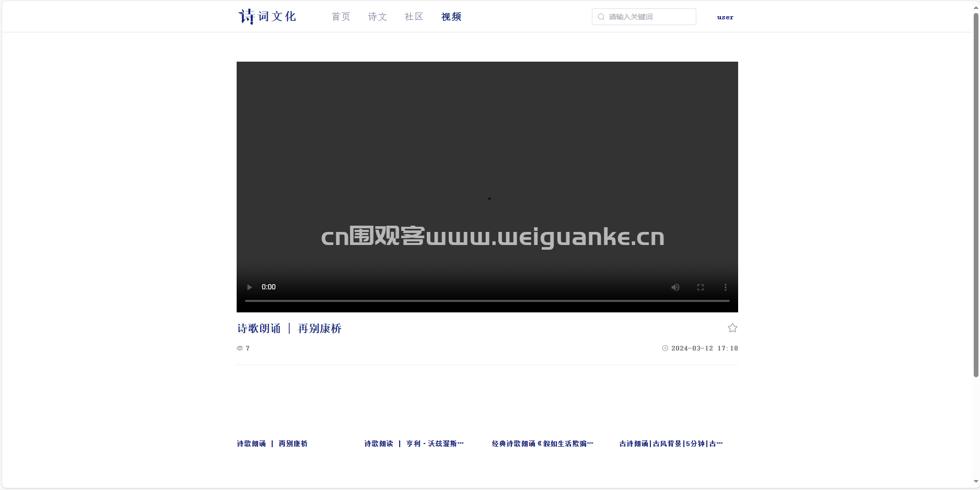Image resolution: width=980 pixels, height=490 pixels.
Task: Open related video 诗歌朗诵 | 再别康桥
Action: (x=272, y=444)
